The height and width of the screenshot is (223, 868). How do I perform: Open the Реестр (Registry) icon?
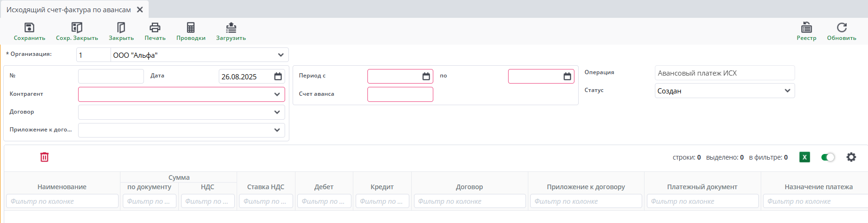tap(806, 28)
